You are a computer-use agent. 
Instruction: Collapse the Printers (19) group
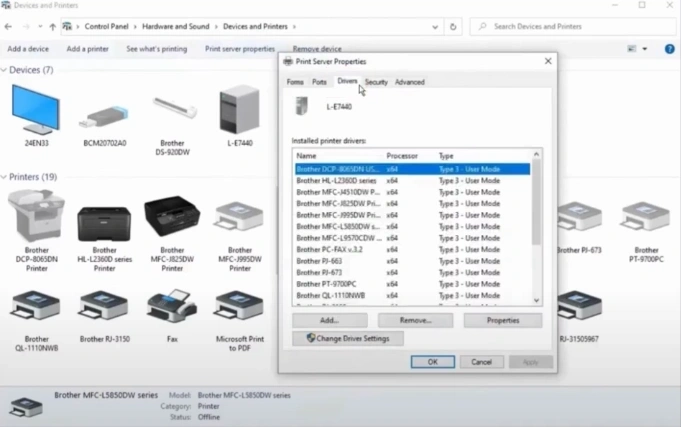pos(4,177)
